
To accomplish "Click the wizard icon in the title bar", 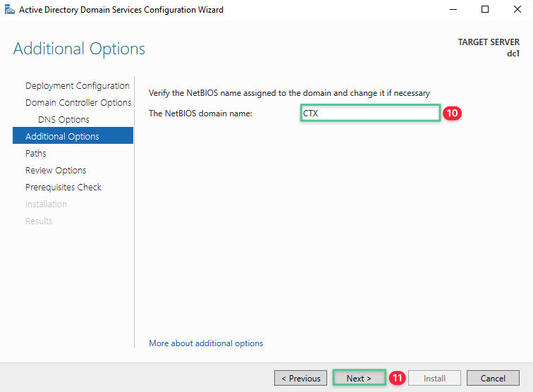I will click(x=10, y=10).
